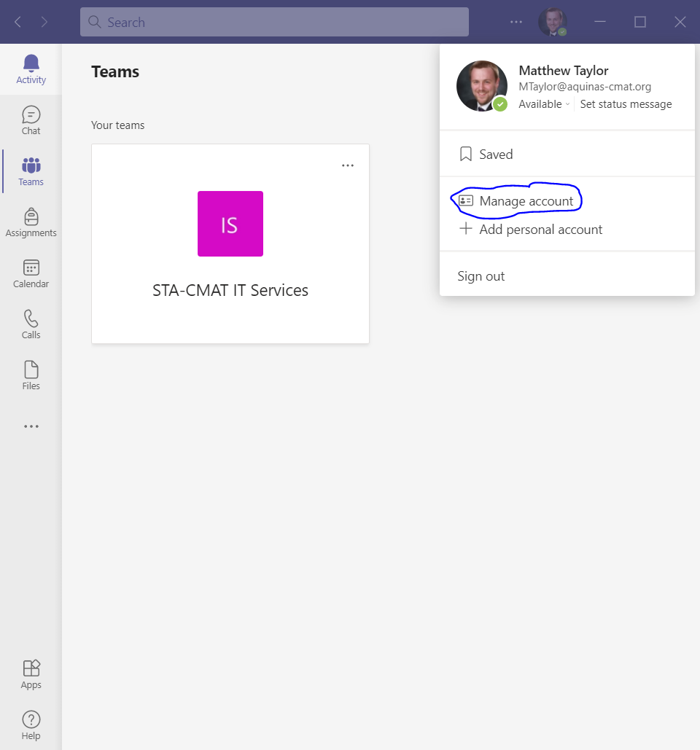Open Assignments from the sidebar
This screenshot has width=700, height=750.
pyautogui.click(x=31, y=223)
